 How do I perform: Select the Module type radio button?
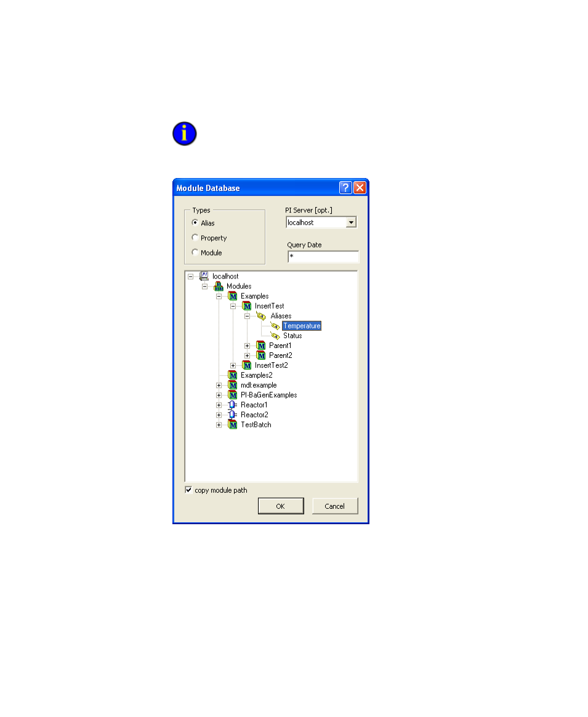click(x=195, y=252)
